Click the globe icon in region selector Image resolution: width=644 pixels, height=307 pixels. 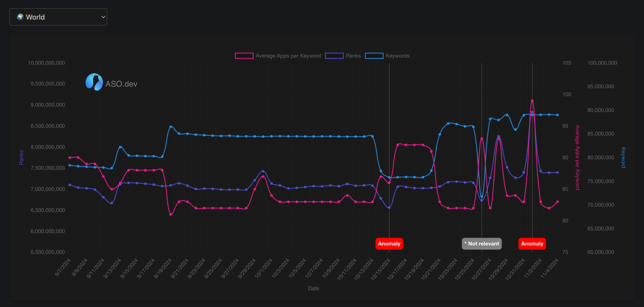pyautogui.click(x=20, y=17)
